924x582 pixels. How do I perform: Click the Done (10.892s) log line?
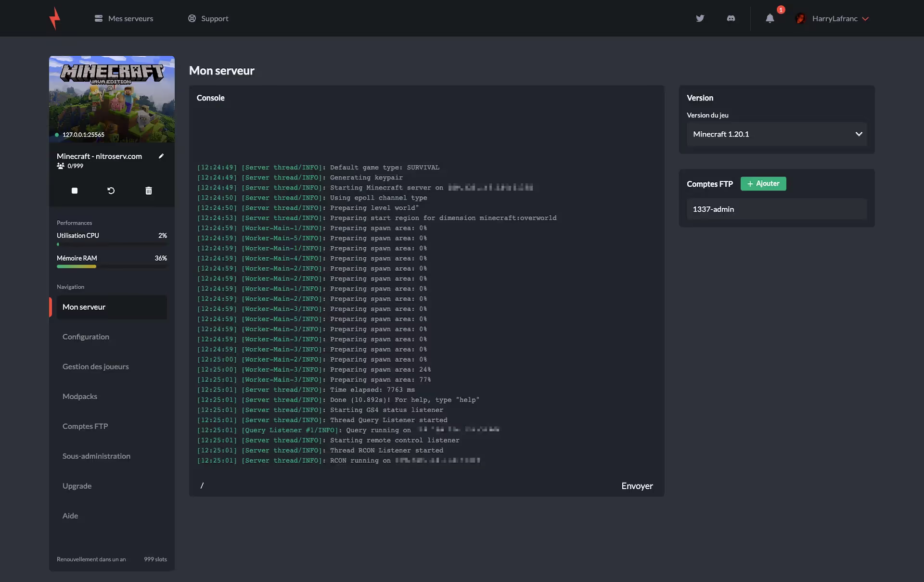pyautogui.click(x=338, y=400)
